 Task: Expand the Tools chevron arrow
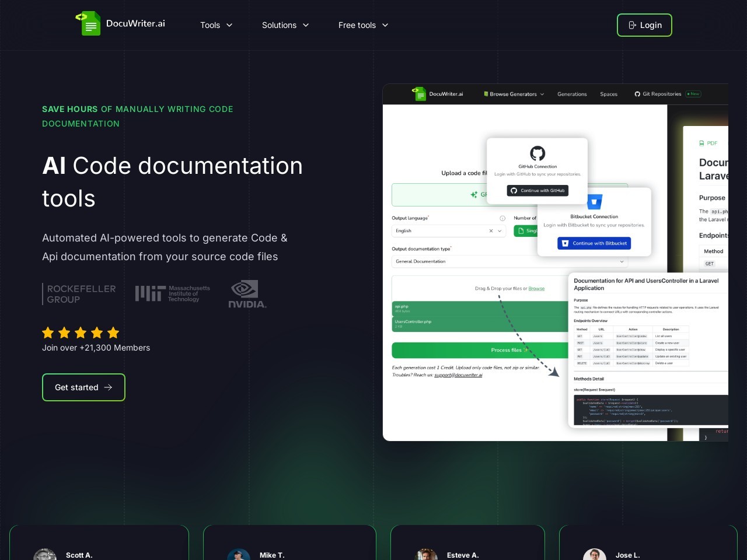(229, 25)
